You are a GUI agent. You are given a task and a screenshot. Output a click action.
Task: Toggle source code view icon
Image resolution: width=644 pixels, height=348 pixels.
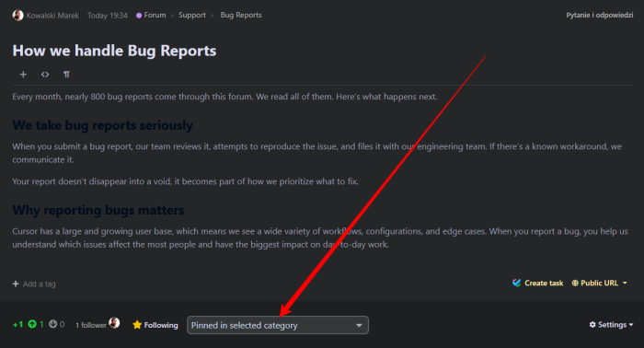[x=45, y=75]
